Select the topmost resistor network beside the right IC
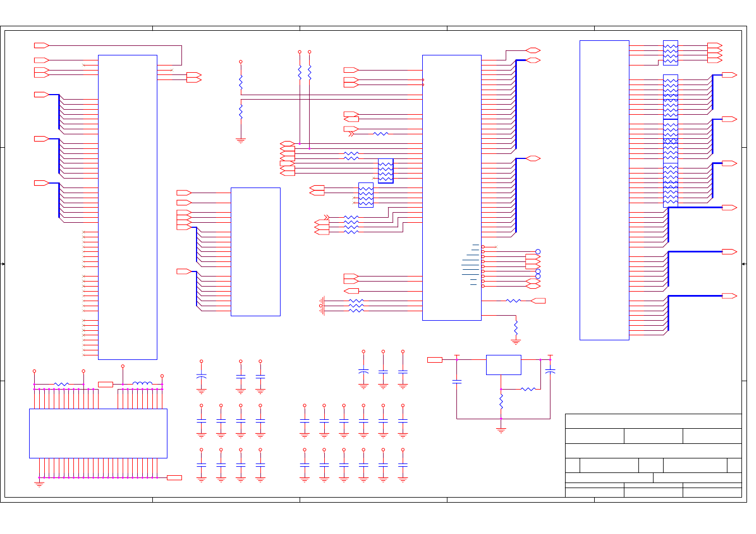The height and width of the screenshot is (534, 756). pos(670,53)
